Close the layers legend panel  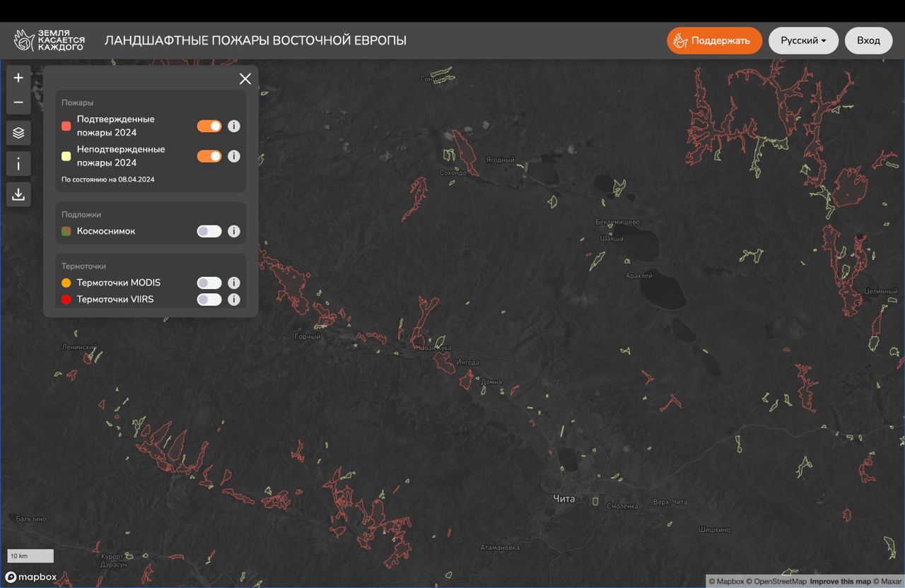click(x=245, y=78)
